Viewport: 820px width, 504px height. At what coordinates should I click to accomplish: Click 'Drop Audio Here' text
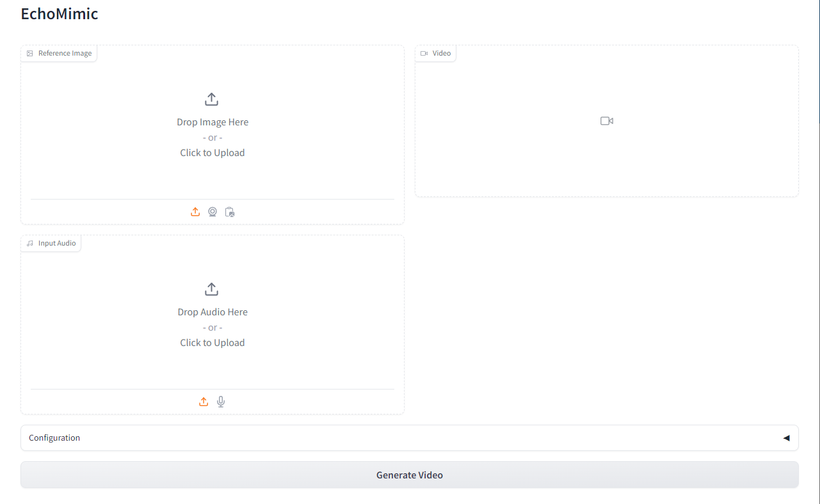(213, 312)
